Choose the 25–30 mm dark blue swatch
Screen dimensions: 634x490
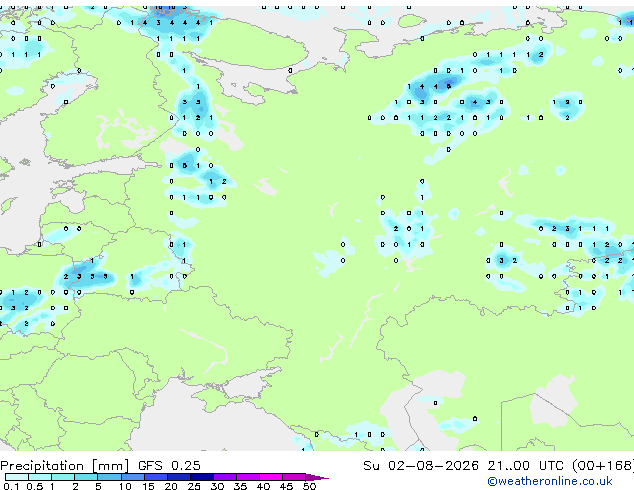click(x=202, y=477)
